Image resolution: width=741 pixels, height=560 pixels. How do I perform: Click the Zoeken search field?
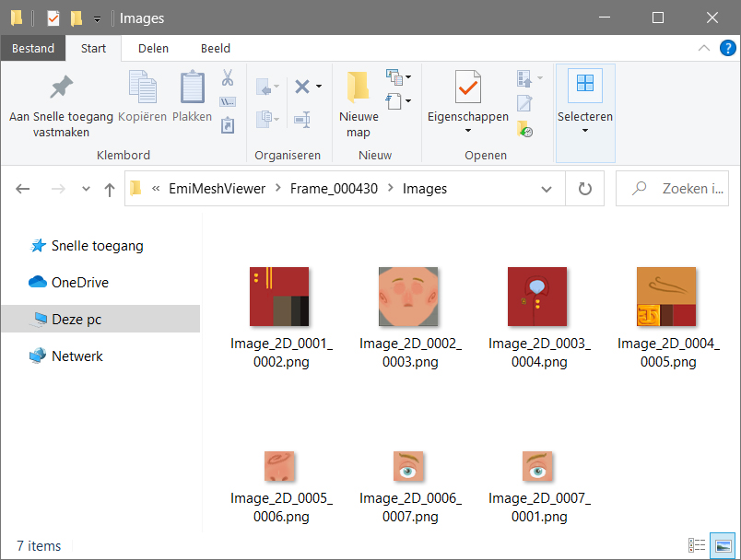point(672,189)
